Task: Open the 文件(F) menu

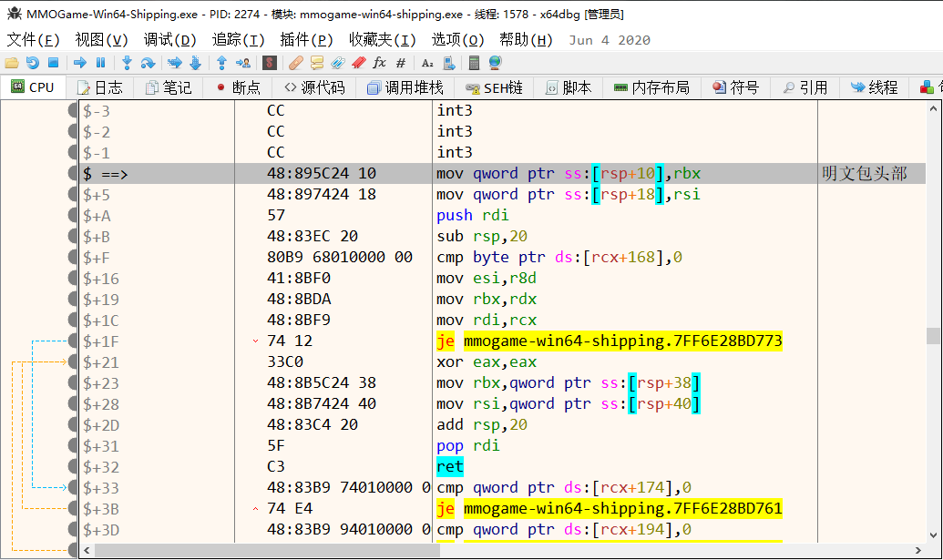Action: [33, 40]
